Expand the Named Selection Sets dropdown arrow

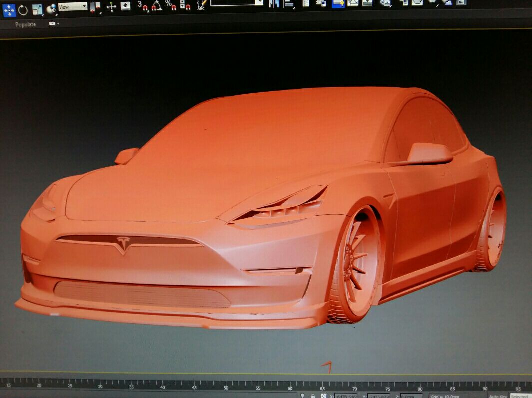259,2
